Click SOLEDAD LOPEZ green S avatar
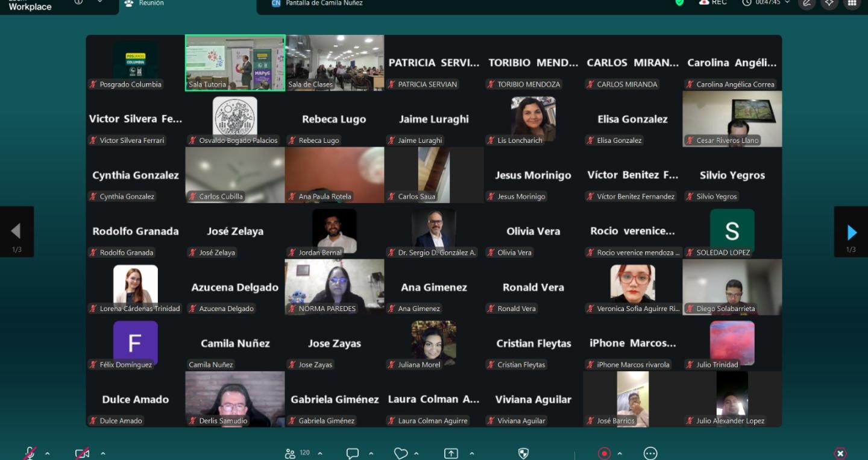Screen dimensions: 868x460 (732, 230)
